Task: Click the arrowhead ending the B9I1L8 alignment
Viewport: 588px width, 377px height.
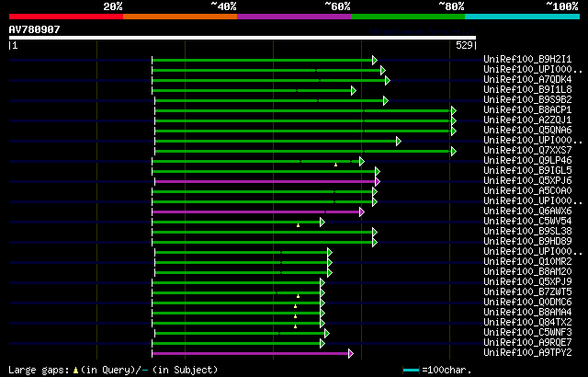Action: click(353, 90)
